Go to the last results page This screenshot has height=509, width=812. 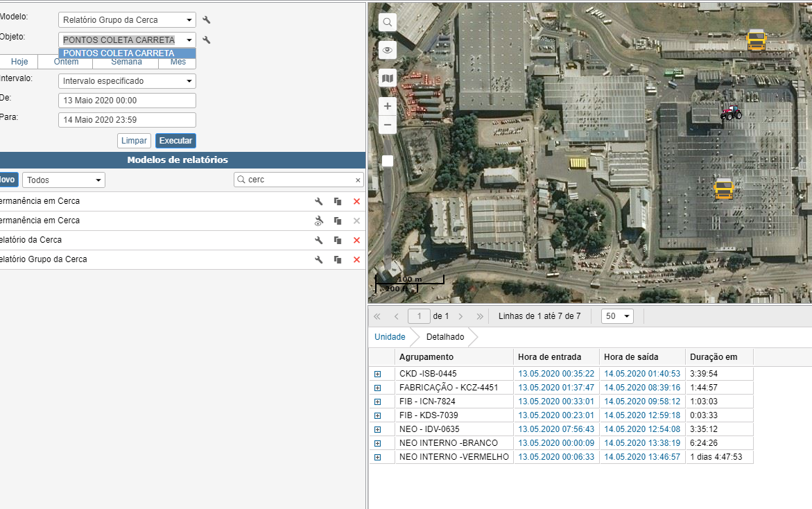(480, 316)
